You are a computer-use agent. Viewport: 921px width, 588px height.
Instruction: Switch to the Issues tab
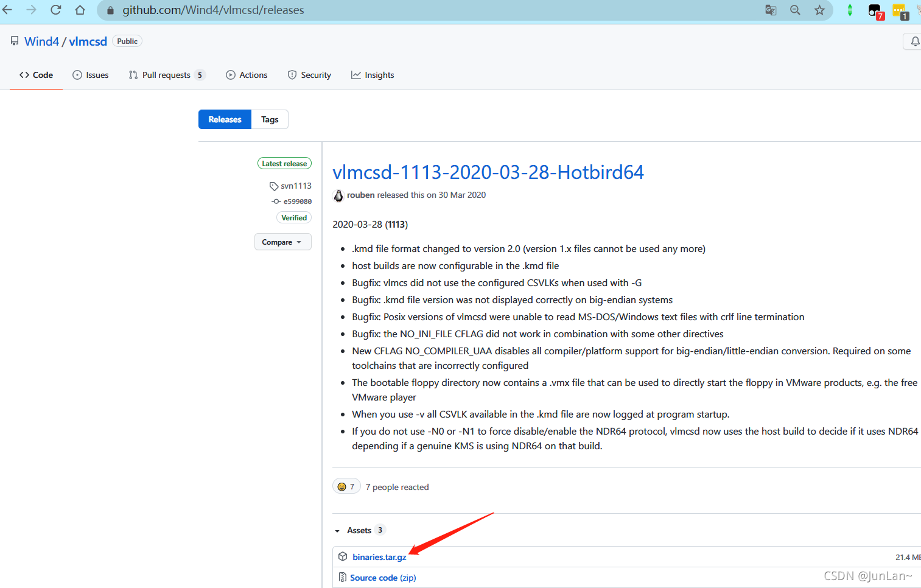pyautogui.click(x=91, y=75)
